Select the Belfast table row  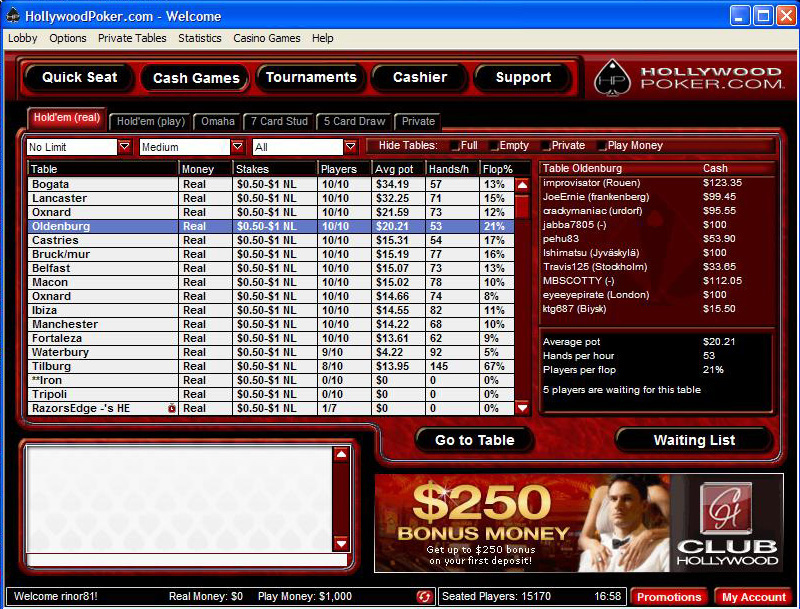pos(271,268)
